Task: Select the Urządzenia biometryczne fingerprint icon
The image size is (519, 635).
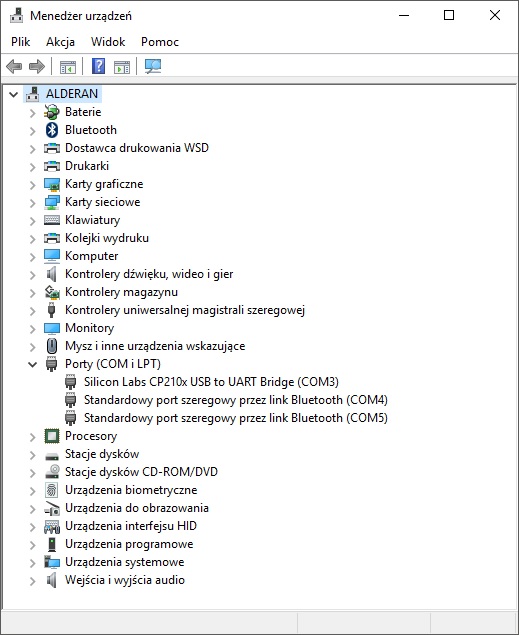Action: [51, 490]
